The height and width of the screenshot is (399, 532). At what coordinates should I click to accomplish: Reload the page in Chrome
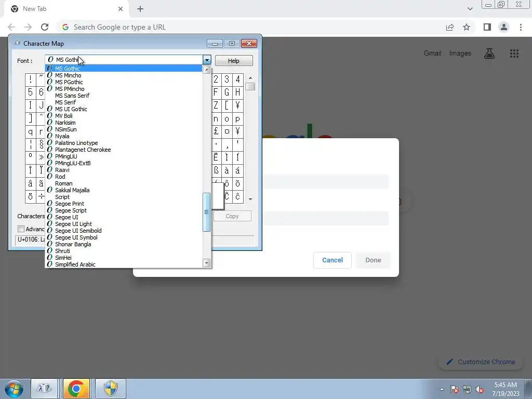click(45, 27)
